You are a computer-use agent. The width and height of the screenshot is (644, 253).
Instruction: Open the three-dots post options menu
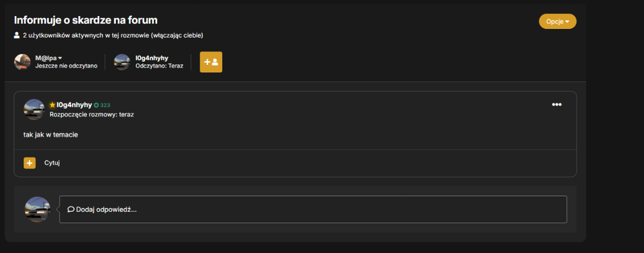coord(556,104)
